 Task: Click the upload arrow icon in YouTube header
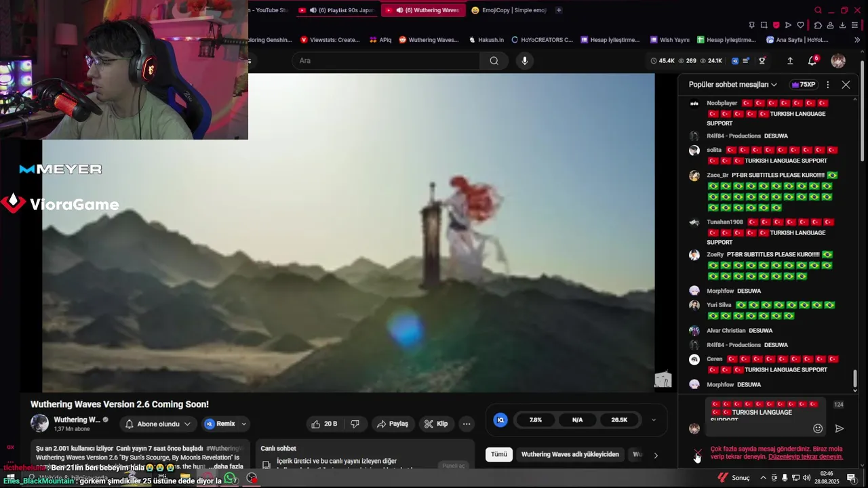[x=790, y=60]
